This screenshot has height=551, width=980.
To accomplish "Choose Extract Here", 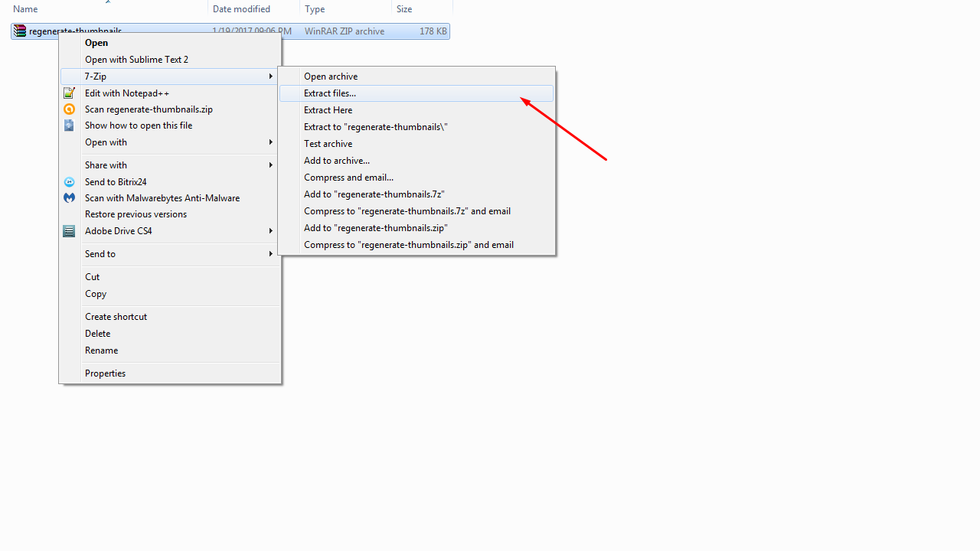I will 416,110.
